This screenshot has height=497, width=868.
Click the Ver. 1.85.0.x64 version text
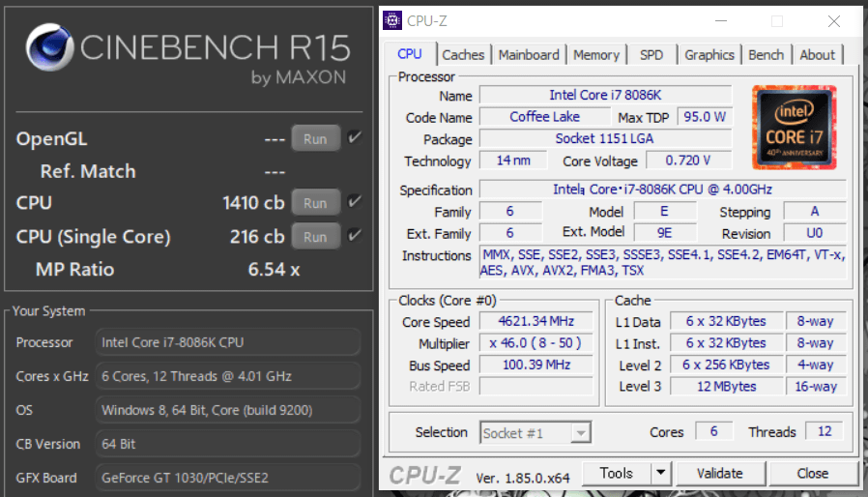(x=523, y=478)
